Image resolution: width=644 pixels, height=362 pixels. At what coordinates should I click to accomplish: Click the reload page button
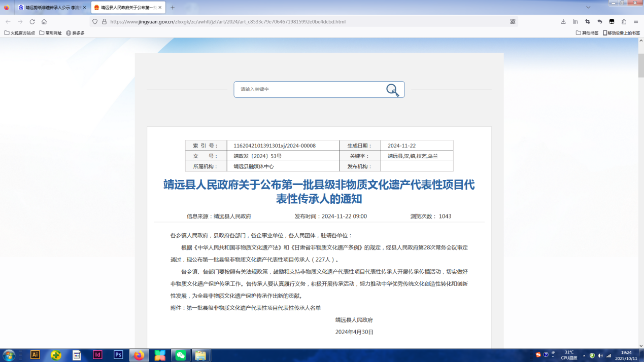point(32,22)
